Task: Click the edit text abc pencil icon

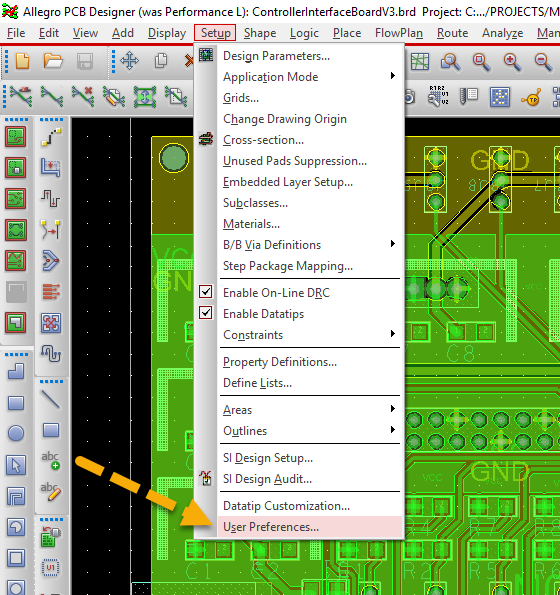Action: coord(50,491)
